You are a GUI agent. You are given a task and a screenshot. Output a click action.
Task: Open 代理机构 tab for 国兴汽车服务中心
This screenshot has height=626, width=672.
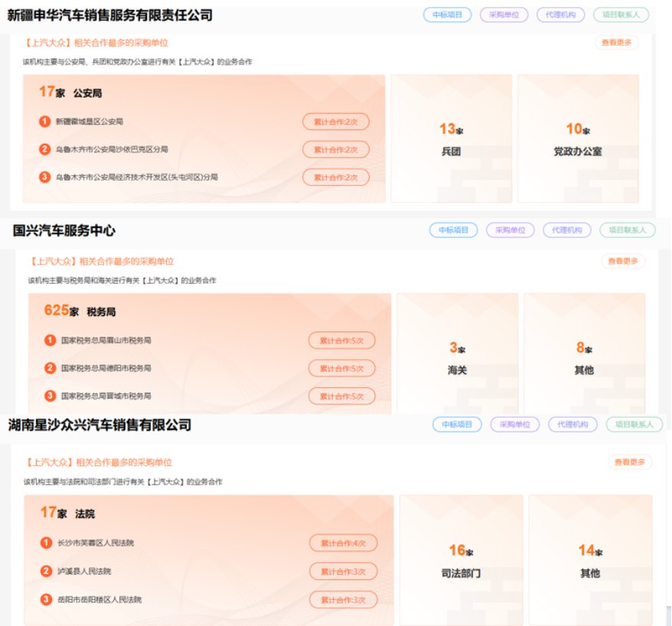tap(566, 230)
